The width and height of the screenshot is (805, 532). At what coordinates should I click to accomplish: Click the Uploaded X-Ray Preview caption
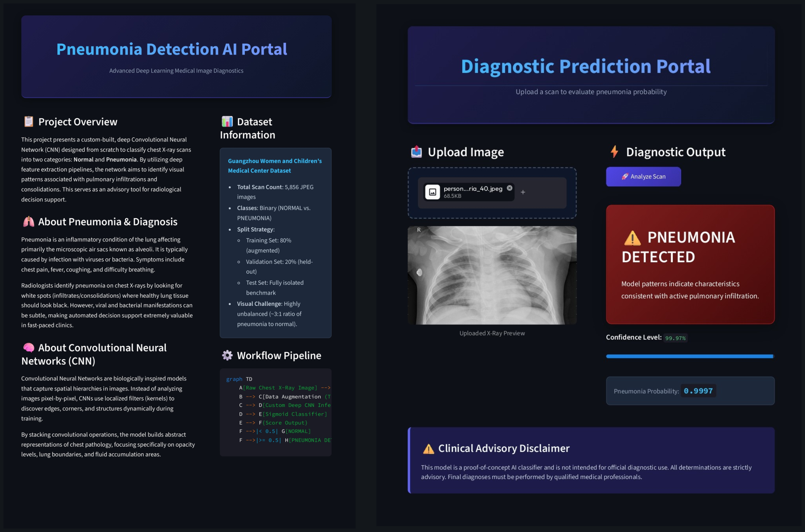[x=492, y=333]
